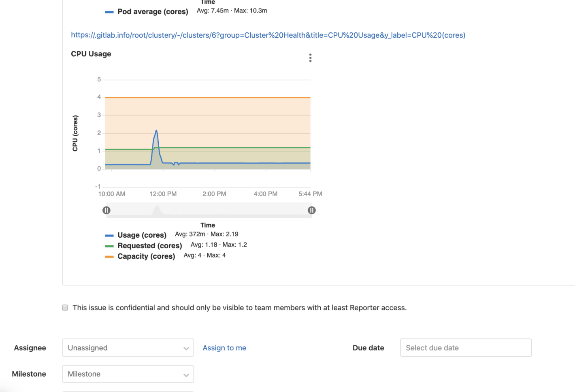Click the left timeline range handle

click(x=106, y=210)
